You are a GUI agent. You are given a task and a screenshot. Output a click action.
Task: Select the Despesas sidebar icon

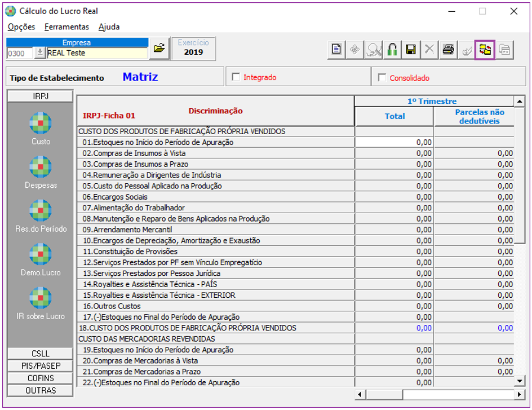pyautogui.click(x=41, y=166)
